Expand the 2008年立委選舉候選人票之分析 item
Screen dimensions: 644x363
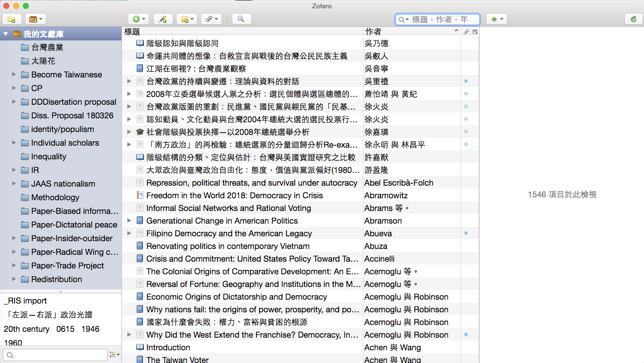pyautogui.click(x=129, y=94)
